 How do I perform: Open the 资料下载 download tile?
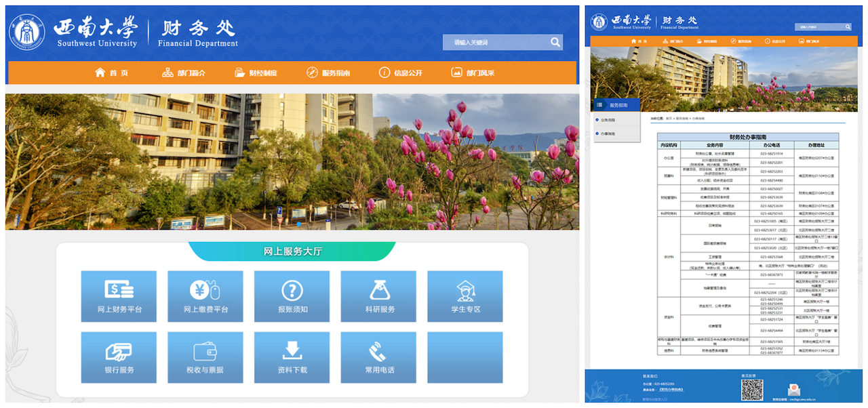pyautogui.click(x=292, y=357)
